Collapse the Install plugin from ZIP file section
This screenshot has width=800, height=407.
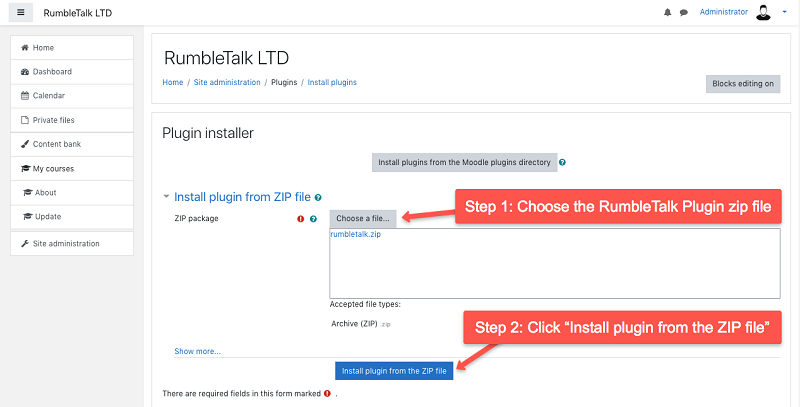(167, 198)
